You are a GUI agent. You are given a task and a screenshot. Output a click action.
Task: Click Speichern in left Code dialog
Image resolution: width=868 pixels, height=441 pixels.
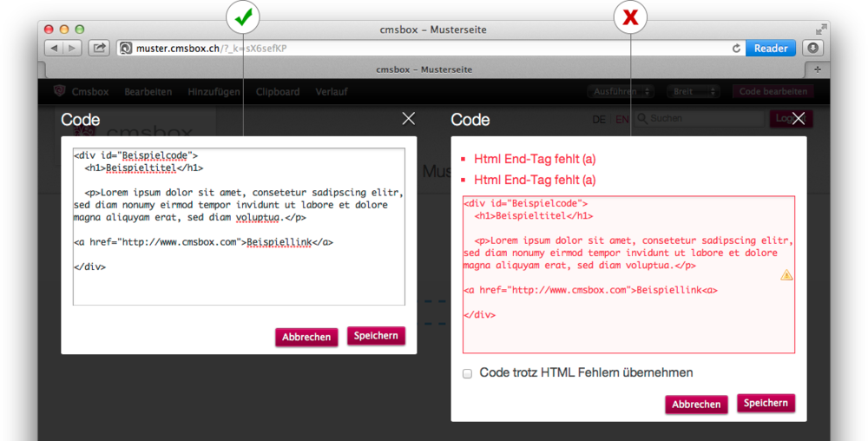(x=376, y=336)
